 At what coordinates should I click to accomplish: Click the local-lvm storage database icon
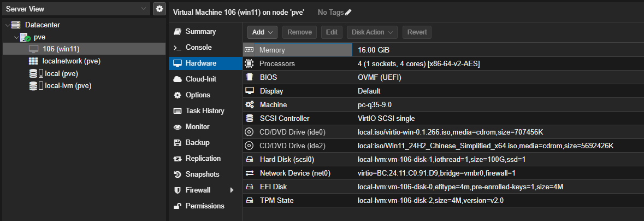click(x=35, y=86)
